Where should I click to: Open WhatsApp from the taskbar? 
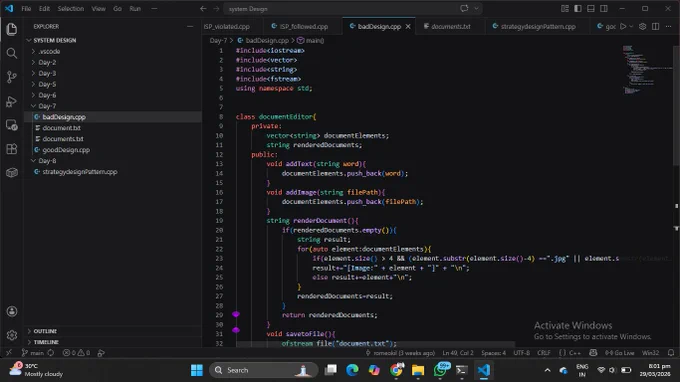click(x=440, y=370)
